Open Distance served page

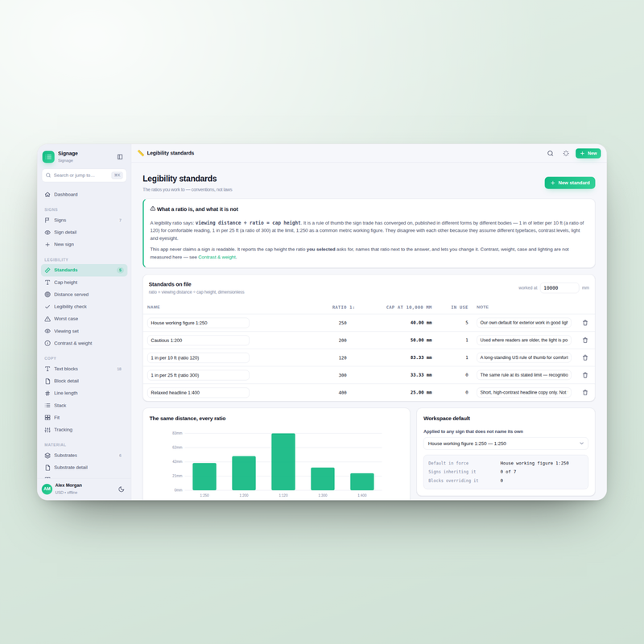pyautogui.click(x=85, y=295)
